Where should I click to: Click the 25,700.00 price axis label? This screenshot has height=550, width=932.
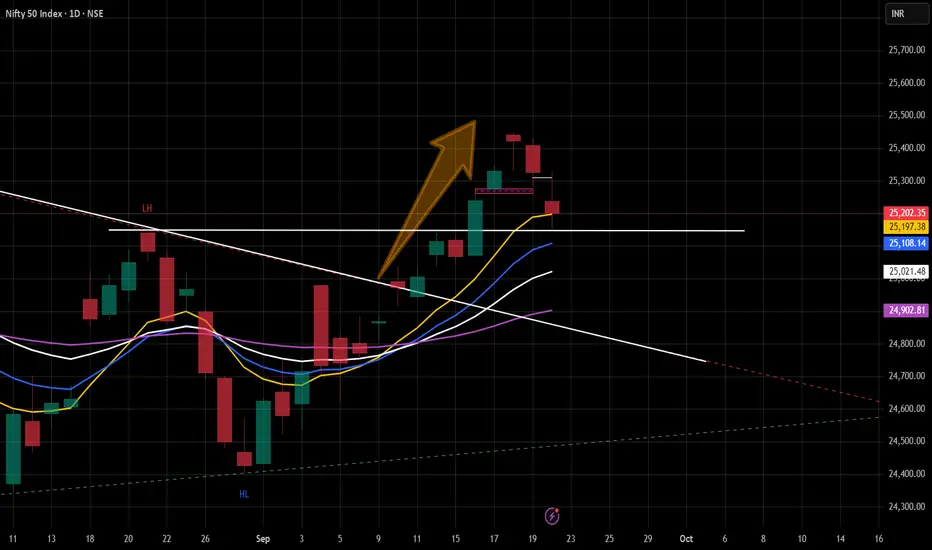coord(906,50)
